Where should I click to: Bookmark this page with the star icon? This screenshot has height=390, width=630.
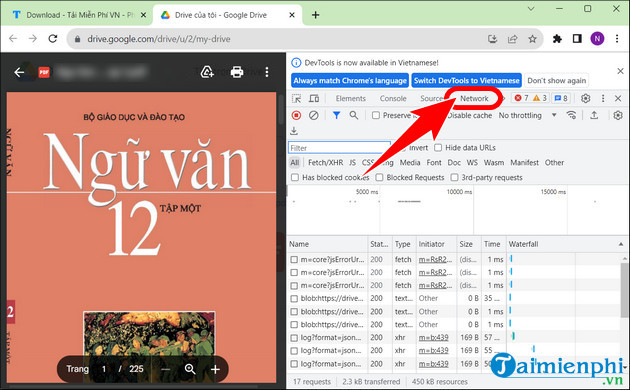[x=532, y=39]
